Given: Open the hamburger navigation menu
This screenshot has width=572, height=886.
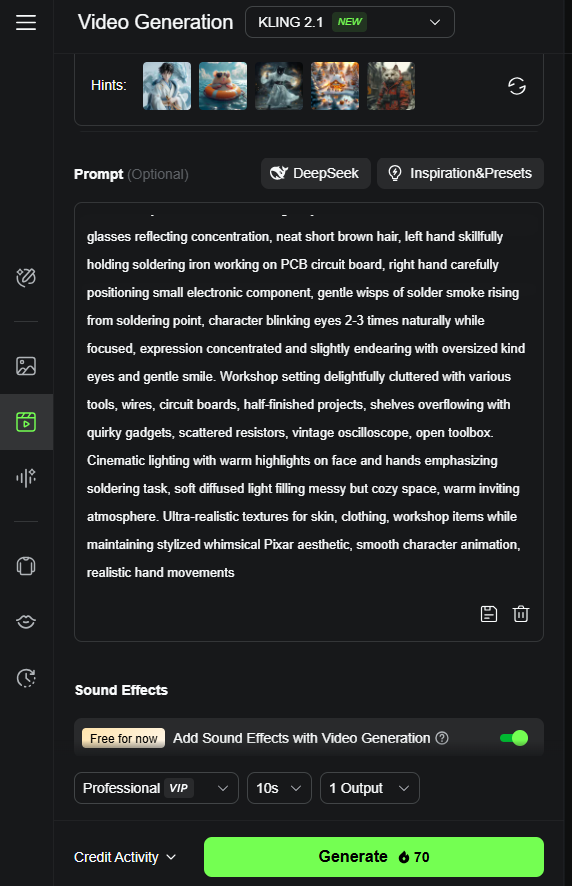Looking at the screenshot, I should [x=26, y=23].
